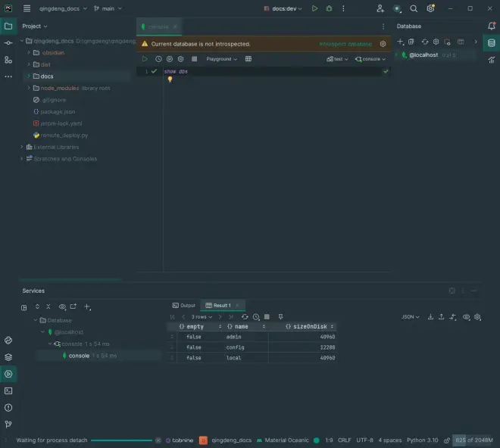500x448 pixels.
Task: Toggle transaction mode circle icon in console toolbar
Action: [x=170, y=59]
